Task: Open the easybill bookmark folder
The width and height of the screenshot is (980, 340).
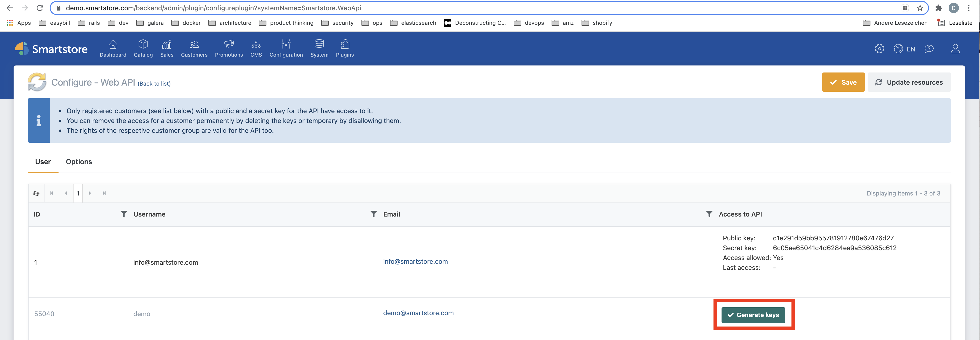Action: pos(55,23)
